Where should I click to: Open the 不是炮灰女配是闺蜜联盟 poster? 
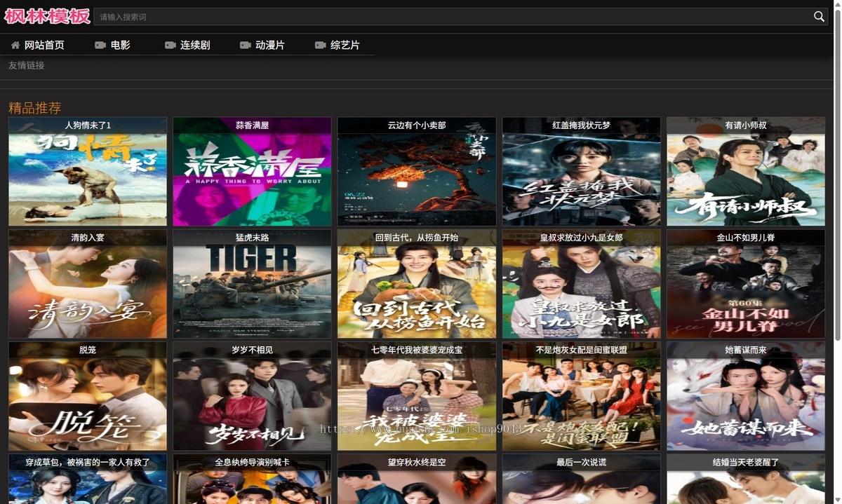[582, 396]
